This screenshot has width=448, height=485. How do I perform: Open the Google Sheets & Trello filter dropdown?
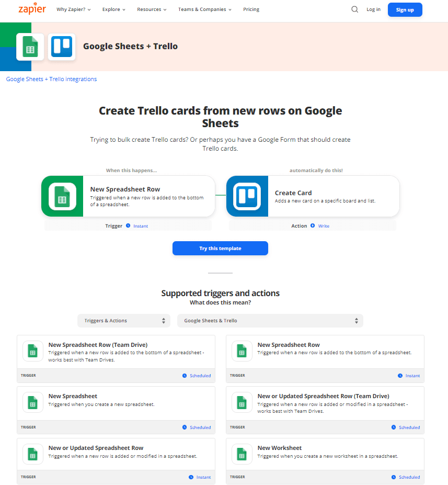270,321
